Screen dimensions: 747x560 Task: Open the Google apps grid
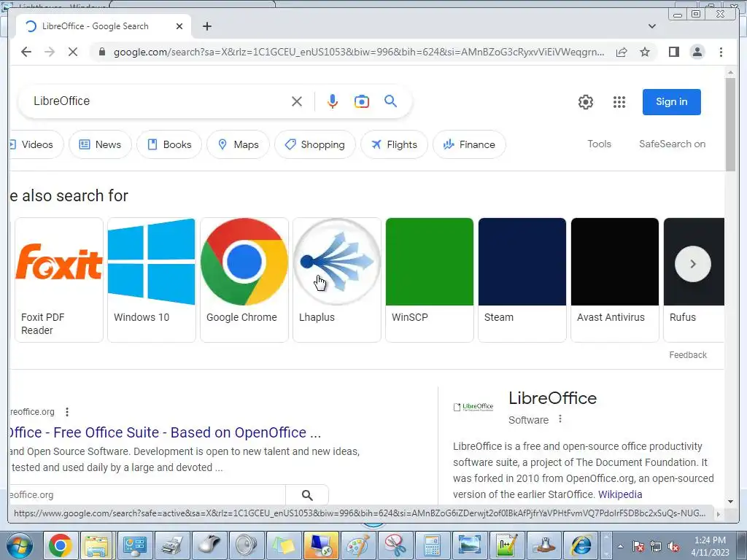[619, 102]
